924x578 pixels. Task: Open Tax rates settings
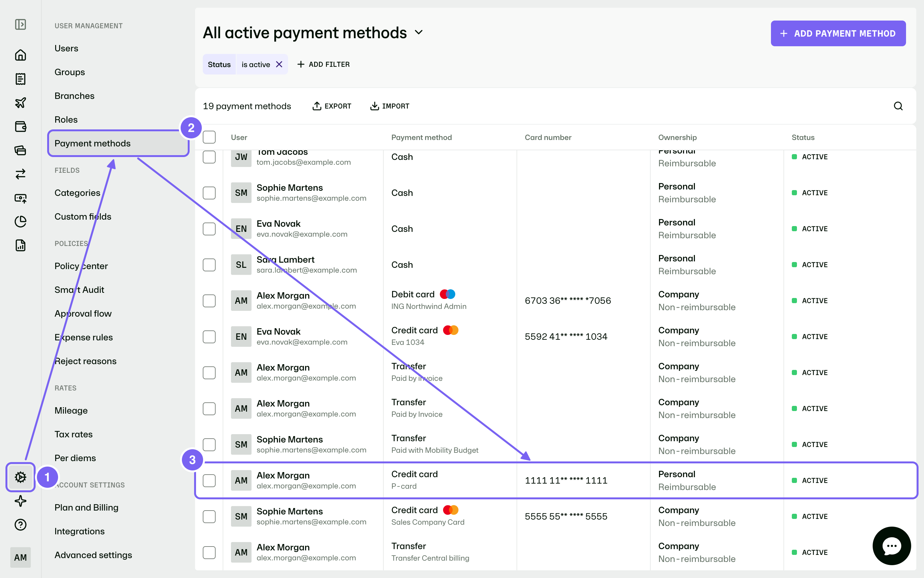click(73, 434)
